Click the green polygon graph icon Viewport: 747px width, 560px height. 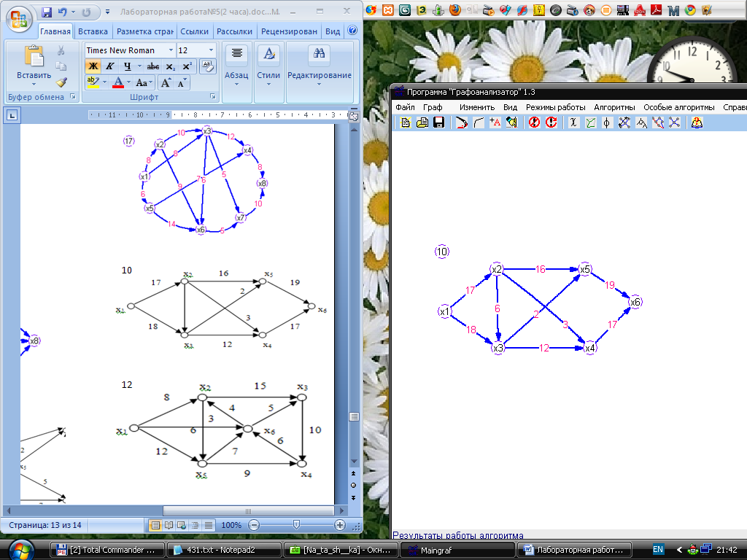[x=590, y=122]
